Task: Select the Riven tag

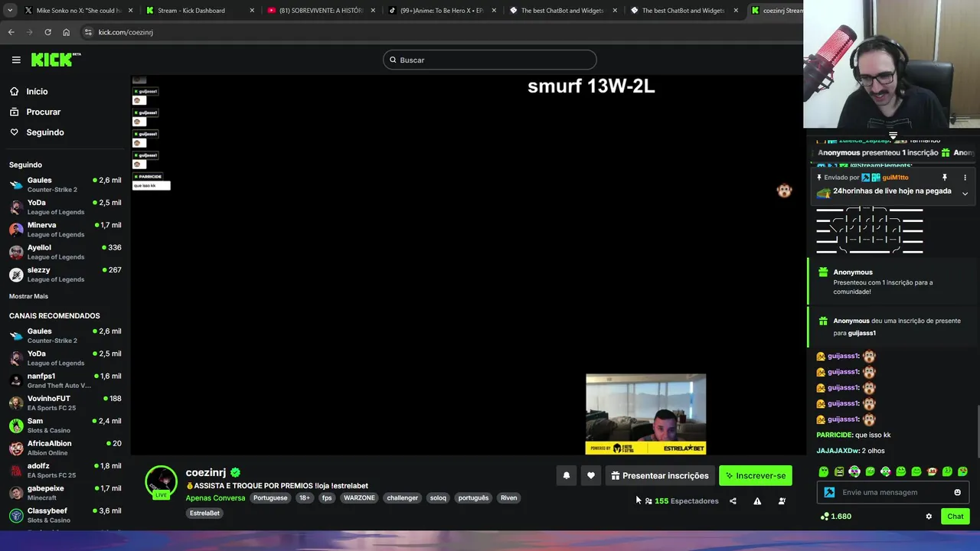Action: [x=508, y=498]
